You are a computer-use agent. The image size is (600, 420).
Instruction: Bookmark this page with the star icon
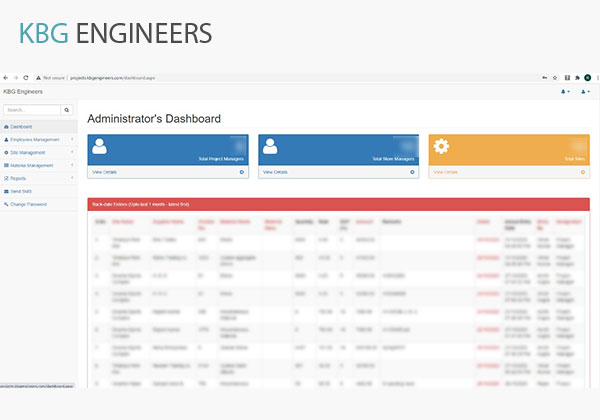555,78
